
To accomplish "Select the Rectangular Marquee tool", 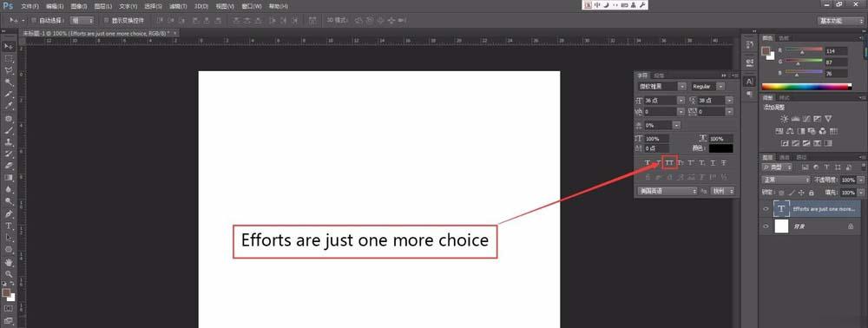I will click(x=9, y=59).
